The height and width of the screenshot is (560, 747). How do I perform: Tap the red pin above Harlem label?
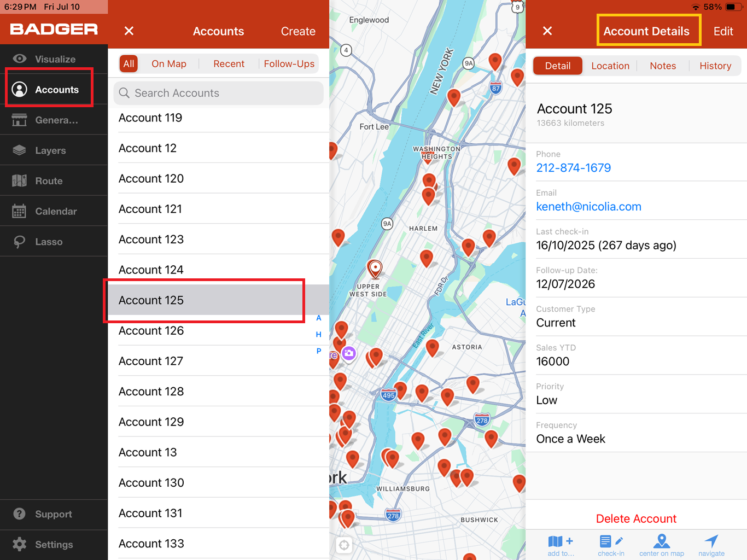429,196
